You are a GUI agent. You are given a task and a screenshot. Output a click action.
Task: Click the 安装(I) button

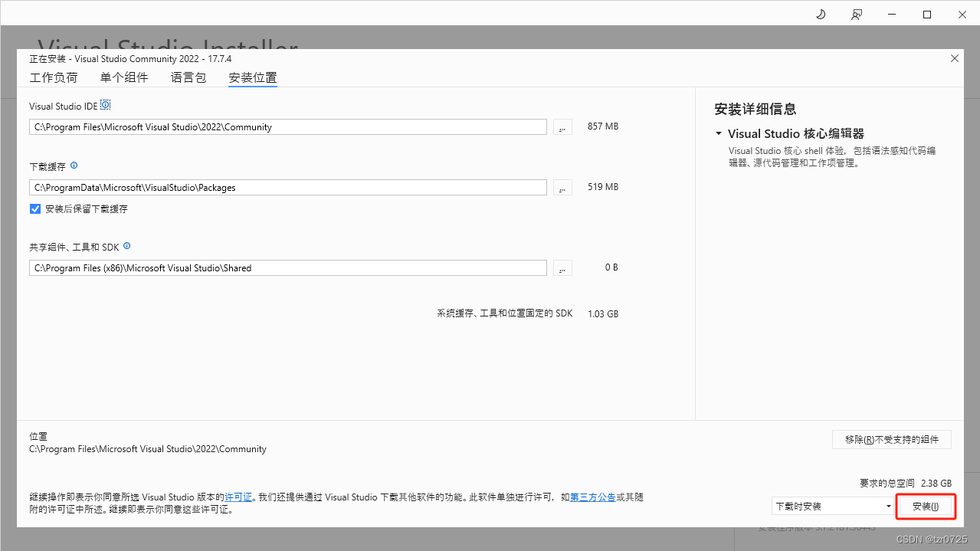click(x=926, y=507)
